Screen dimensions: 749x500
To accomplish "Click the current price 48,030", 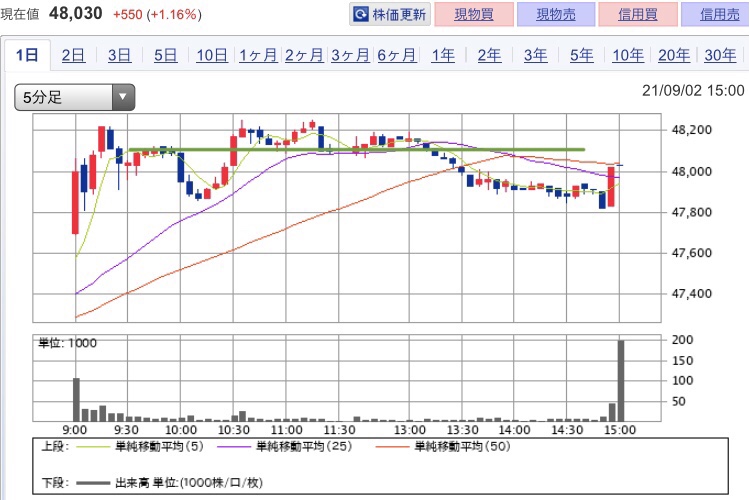I will [75, 13].
